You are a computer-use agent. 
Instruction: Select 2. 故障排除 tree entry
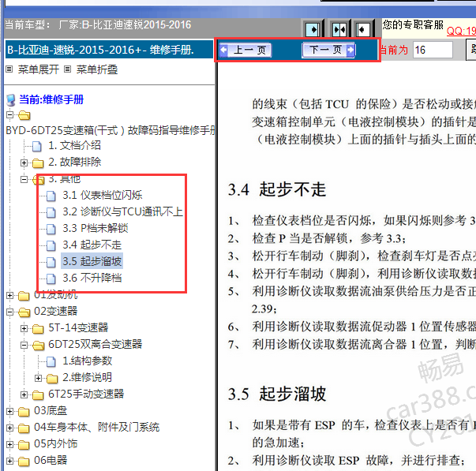(75, 163)
